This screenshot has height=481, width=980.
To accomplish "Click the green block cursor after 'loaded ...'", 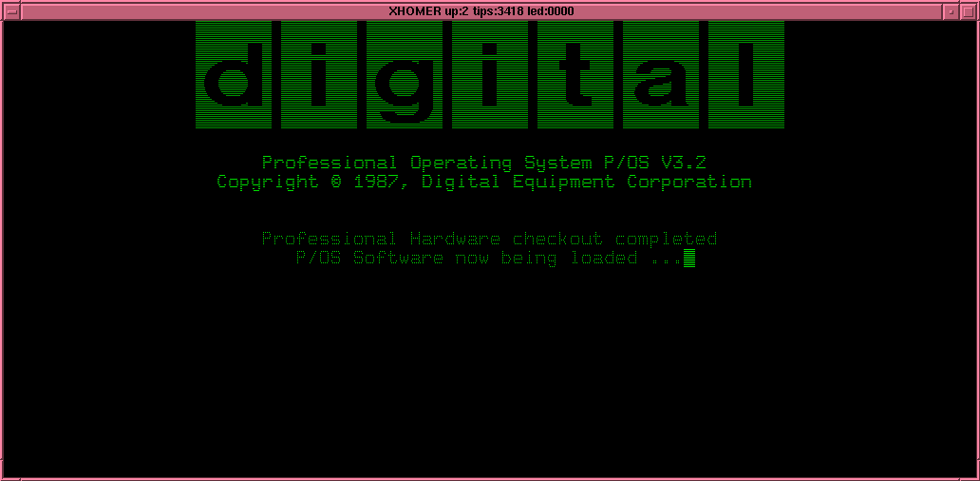I will point(689,258).
